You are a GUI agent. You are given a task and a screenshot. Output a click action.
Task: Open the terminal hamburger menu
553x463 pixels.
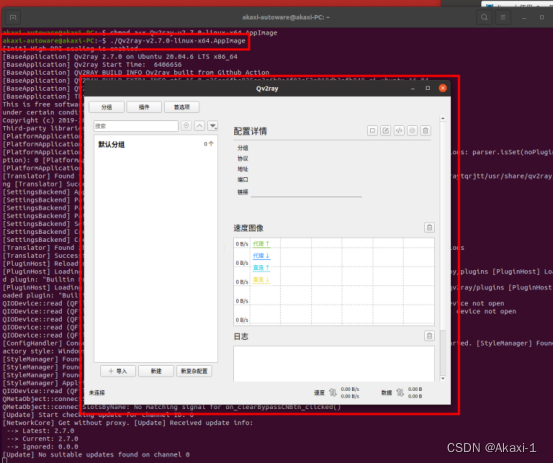pos(503,17)
